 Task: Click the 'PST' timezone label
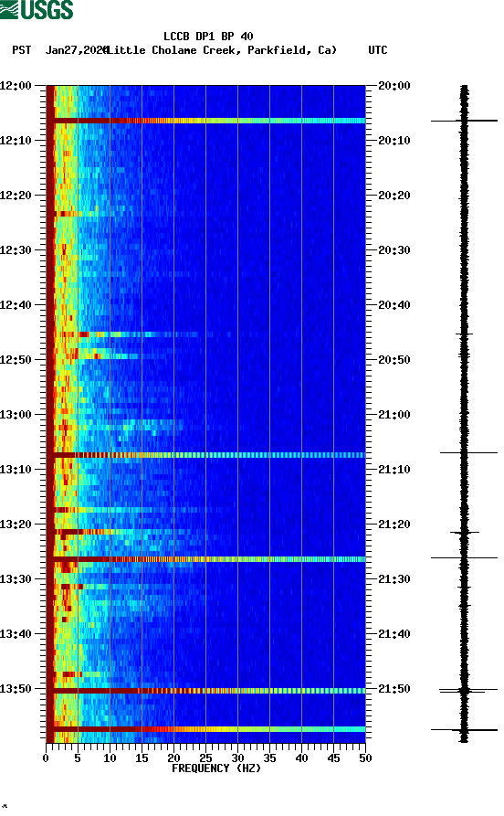coord(21,50)
